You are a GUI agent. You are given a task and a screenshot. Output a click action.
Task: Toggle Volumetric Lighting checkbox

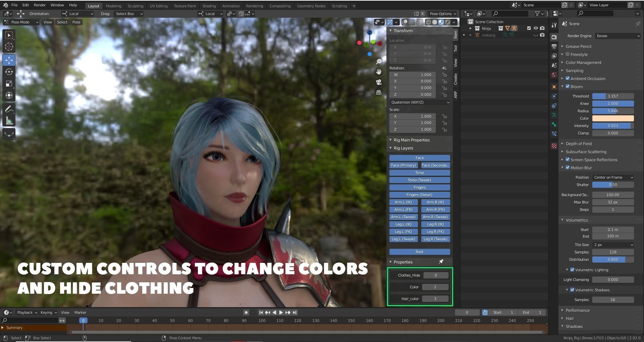pos(572,270)
